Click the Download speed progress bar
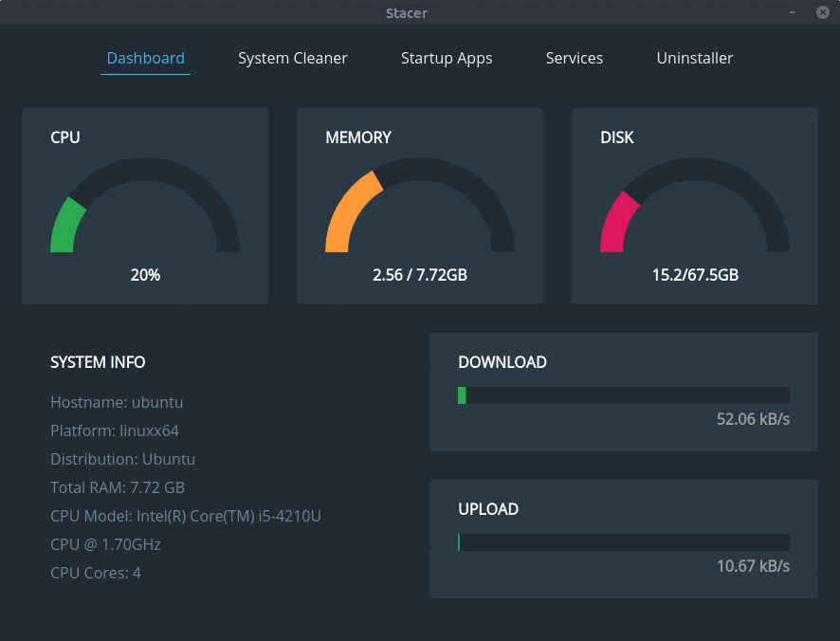Viewport: 840px width, 641px height. [623, 395]
